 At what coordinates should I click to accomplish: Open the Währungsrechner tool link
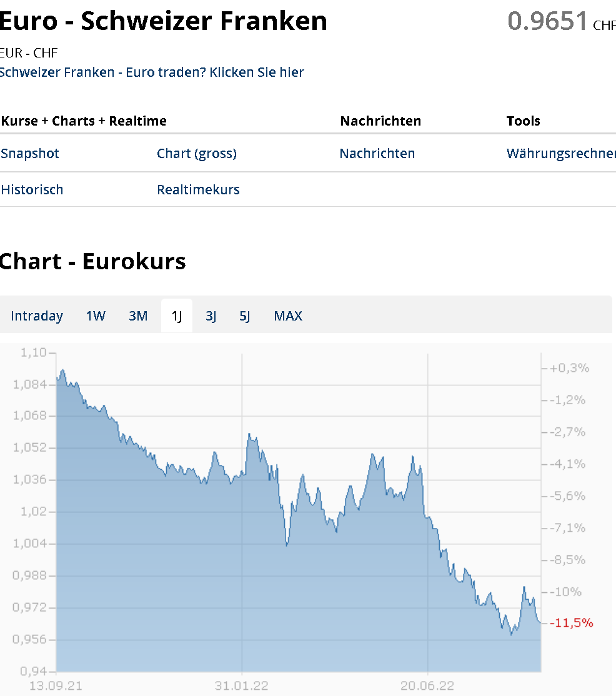tap(560, 154)
